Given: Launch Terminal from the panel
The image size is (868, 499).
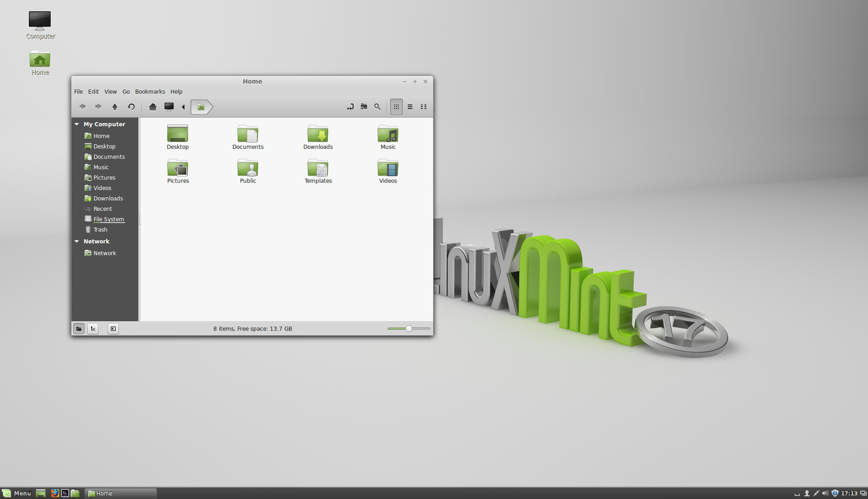Looking at the screenshot, I should pyautogui.click(x=65, y=493).
